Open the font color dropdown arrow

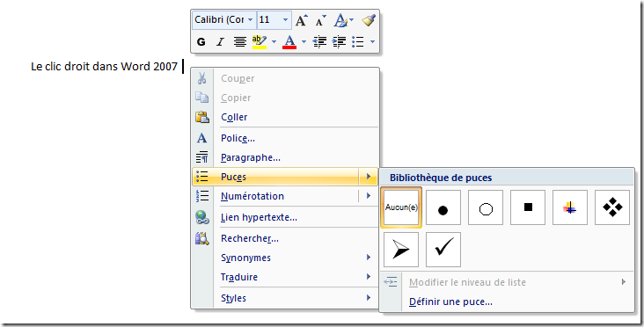(x=304, y=41)
